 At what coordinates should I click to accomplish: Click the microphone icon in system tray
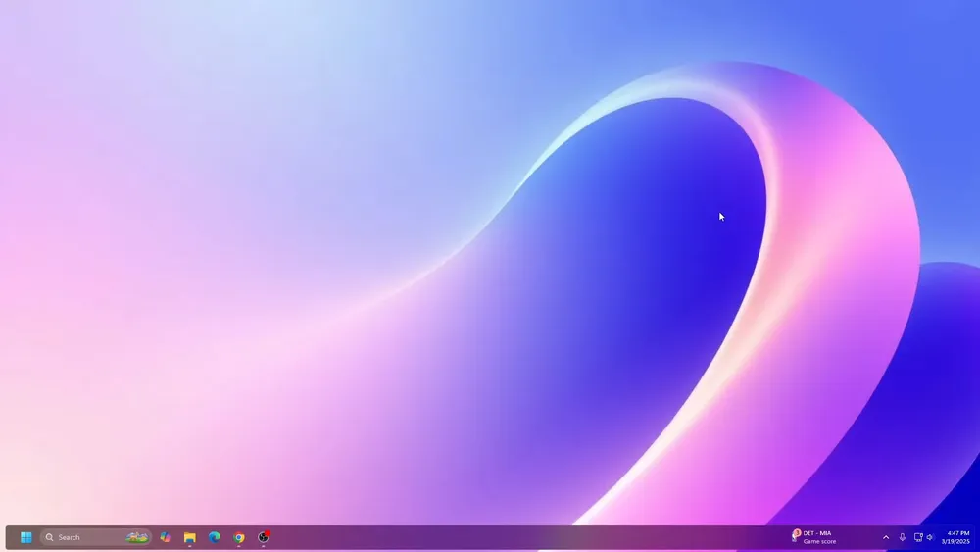click(903, 537)
